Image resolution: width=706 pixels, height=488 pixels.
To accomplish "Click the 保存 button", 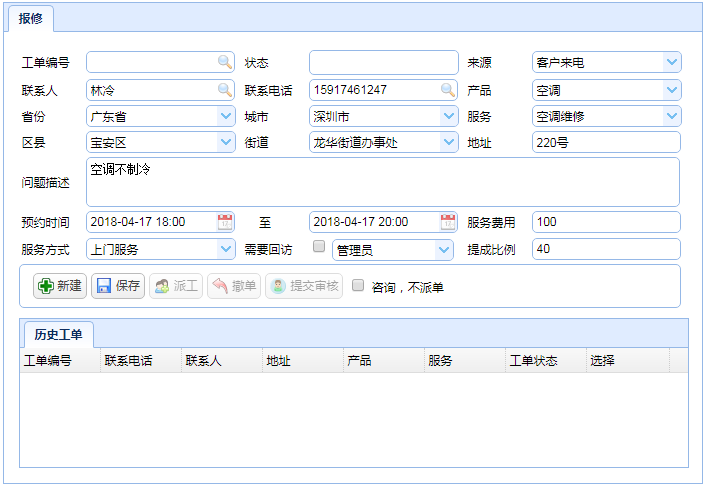I will coord(118,286).
